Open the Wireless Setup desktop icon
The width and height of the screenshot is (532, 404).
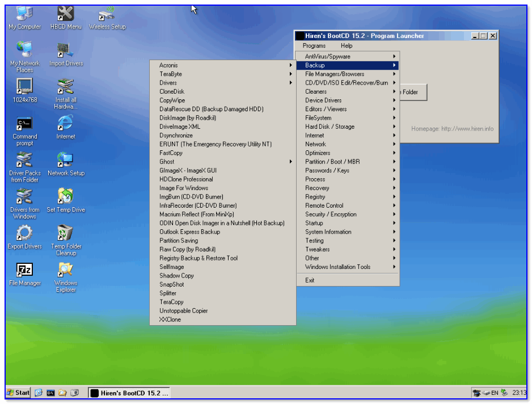[107, 15]
